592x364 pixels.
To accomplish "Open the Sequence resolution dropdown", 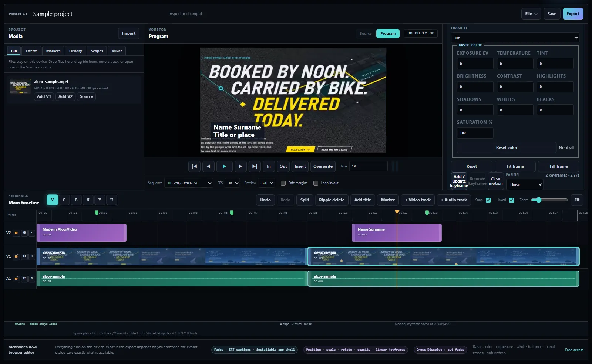I will pyautogui.click(x=189, y=183).
